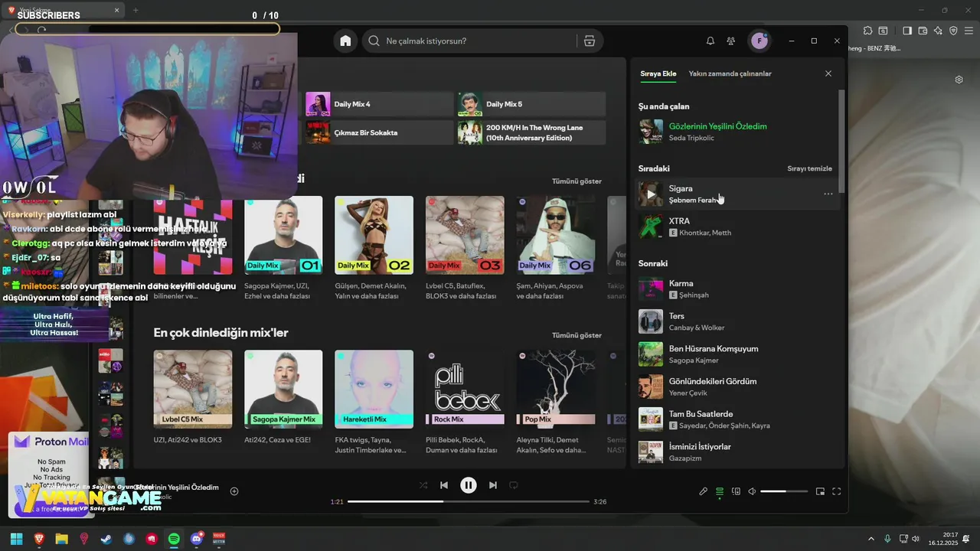Open Daily Mix 5 shortcut
The height and width of the screenshot is (551, 980).
click(x=531, y=104)
